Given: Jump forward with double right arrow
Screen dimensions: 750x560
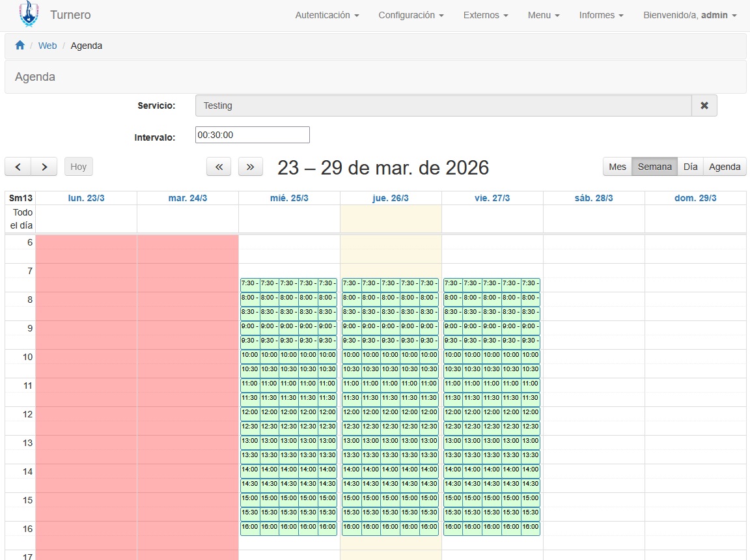Looking at the screenshot, I should (x=251, y=167).
